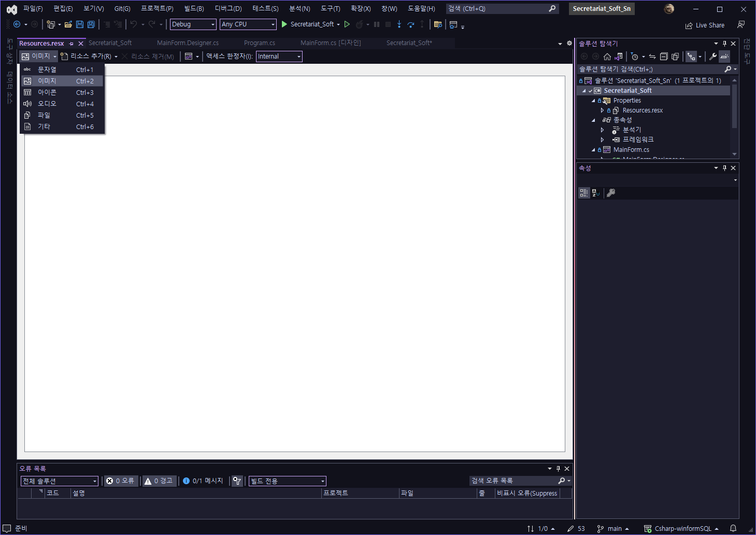
Task: Click the Solution Explorer Home icon
Action: (x=607, y=57)
